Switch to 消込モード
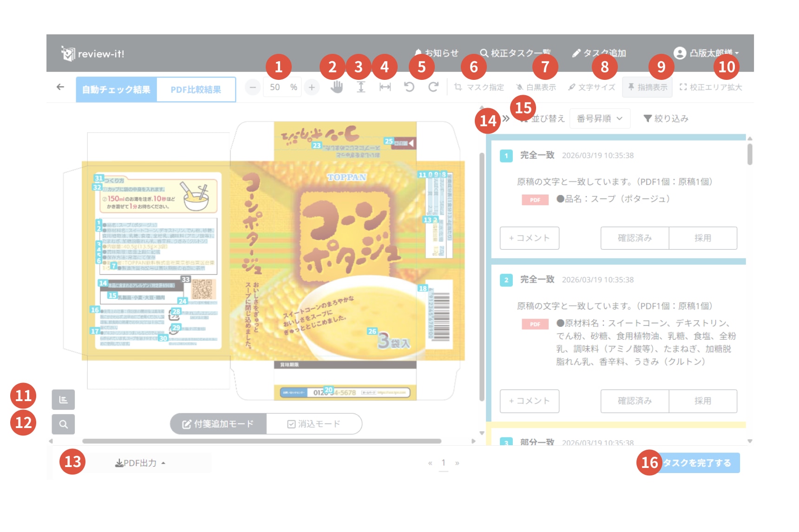 (x=314, y=424)
